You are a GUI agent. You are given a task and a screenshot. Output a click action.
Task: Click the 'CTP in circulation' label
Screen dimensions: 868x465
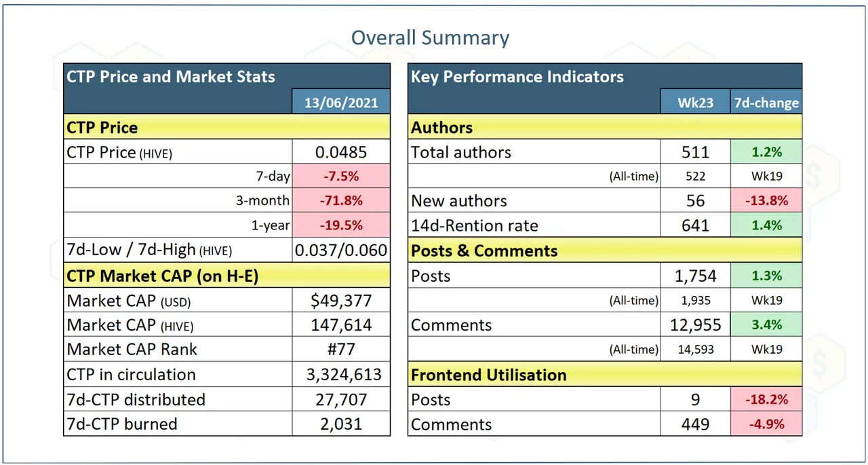click(x=131, y=374)
